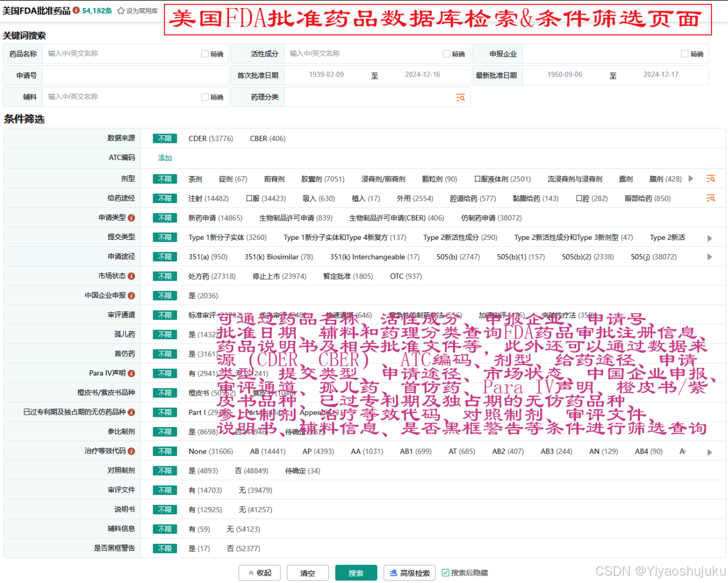Filter by 新药申请 (14865)
This screenshot has width=728, height=583.
tap(215, 218)
